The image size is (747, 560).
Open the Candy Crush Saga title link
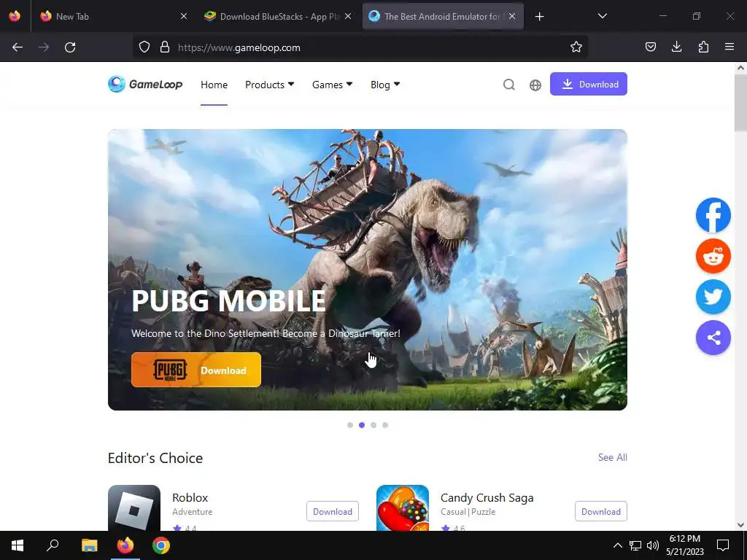487,497
